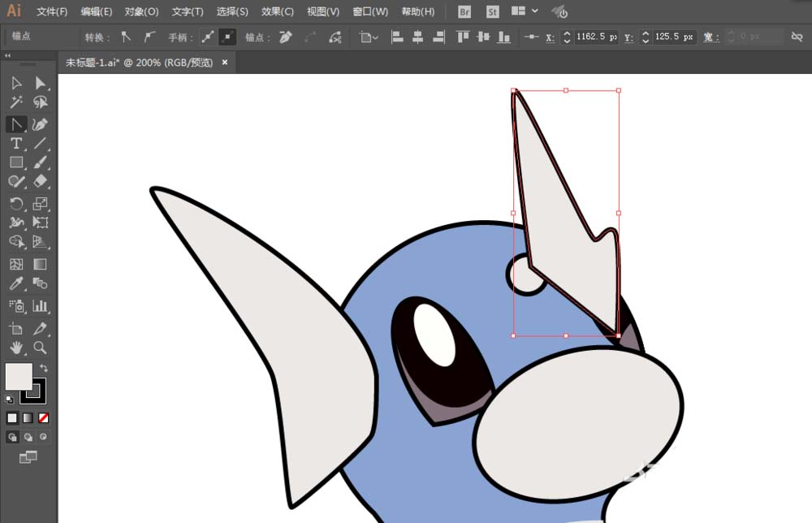The width and height of the screenshot is (812, 523).
Task: Enable Draw Inside mode
Action: pos(44,437)
